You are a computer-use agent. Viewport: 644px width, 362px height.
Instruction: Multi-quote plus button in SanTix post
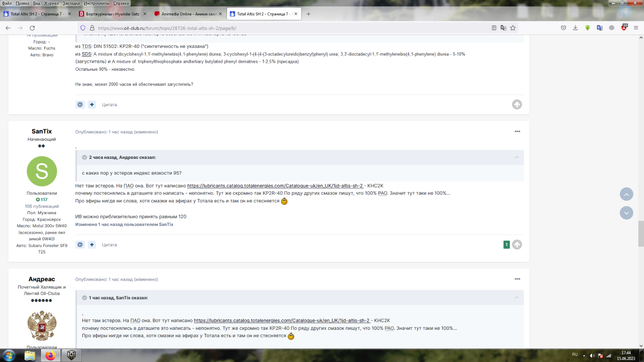pos(92,245)
